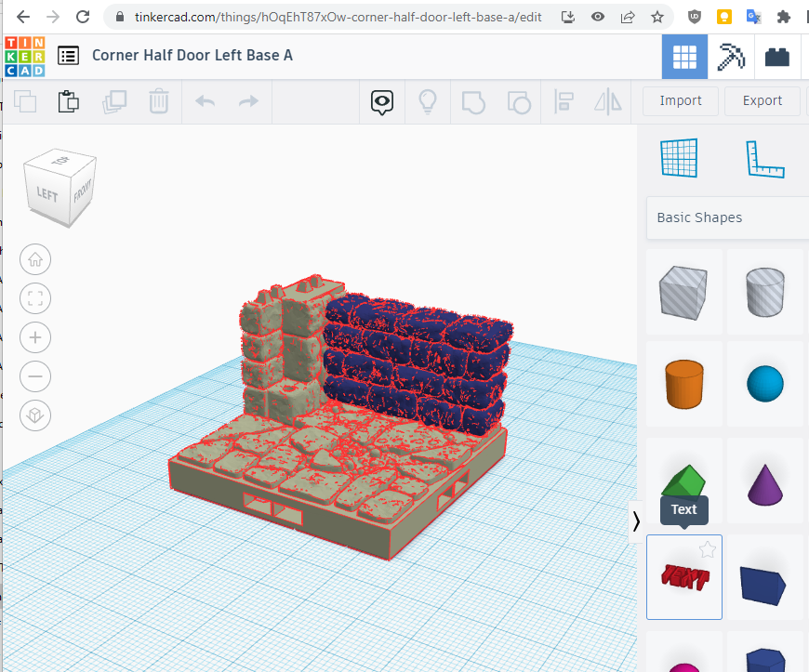Select the Ruler tool

click(764, 159)
